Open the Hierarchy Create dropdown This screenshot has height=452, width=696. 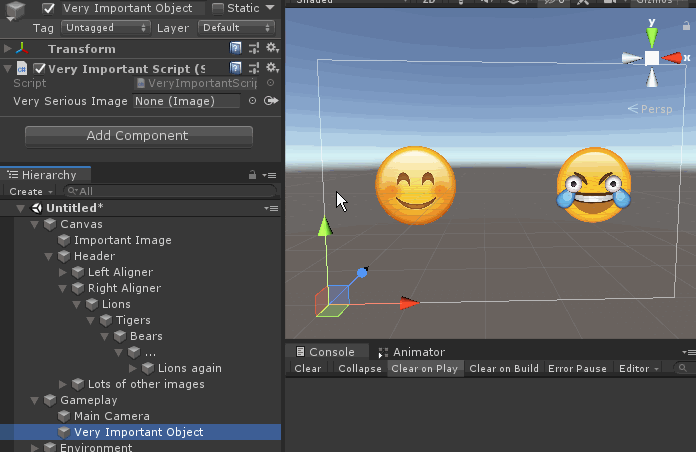pyautogui.click(x=31, y=191)
